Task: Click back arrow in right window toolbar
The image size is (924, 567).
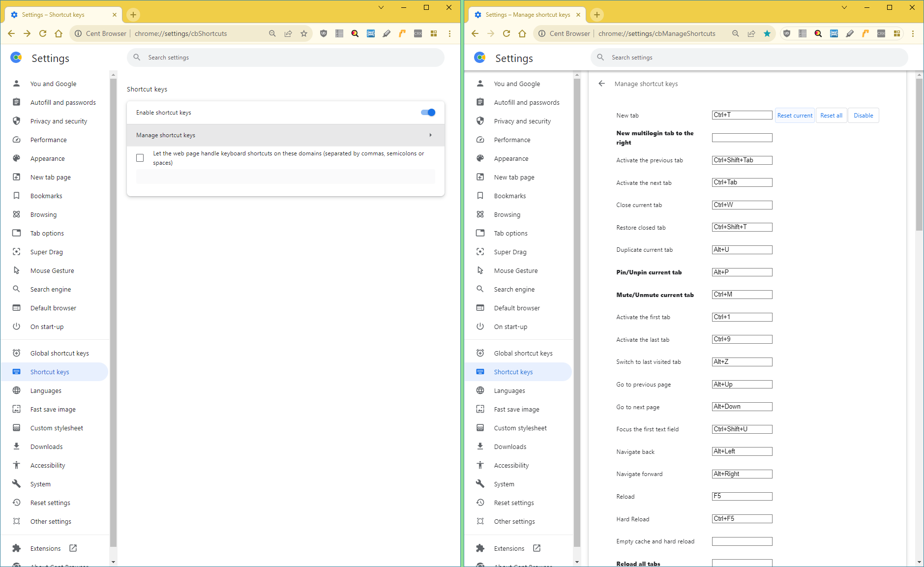Action: [x=475, y=33]
